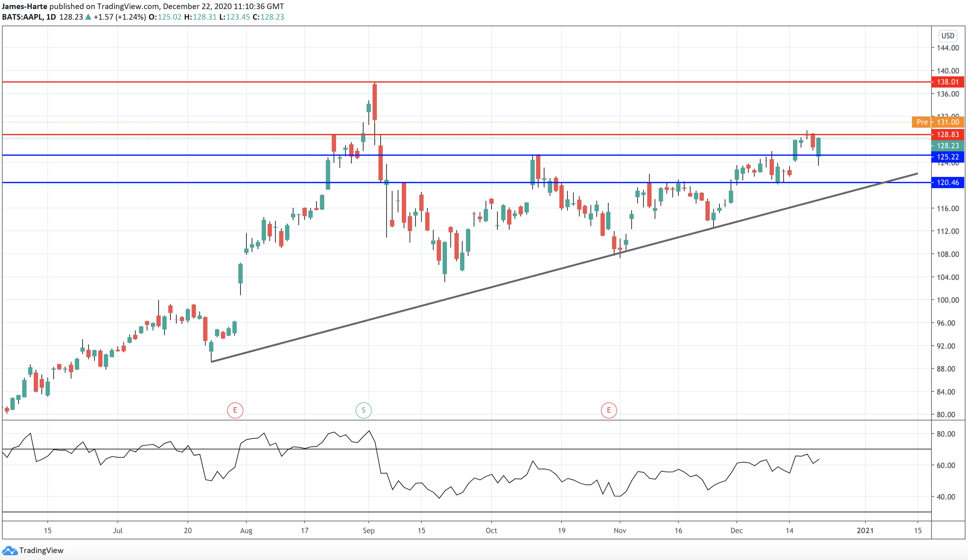Click the red 128.83 price label
Image resolution: width=968 pixels, height=560 pixels.
(947, 134)
